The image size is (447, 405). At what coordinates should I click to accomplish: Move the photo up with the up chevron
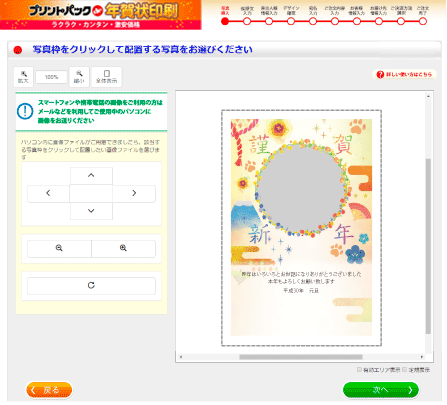click(91, 176)
